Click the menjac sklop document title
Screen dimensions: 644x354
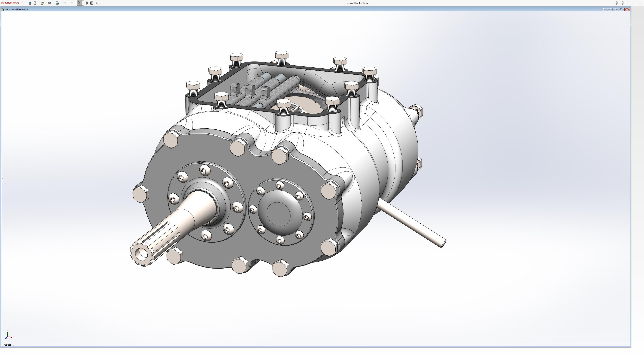tap(16, 9)
